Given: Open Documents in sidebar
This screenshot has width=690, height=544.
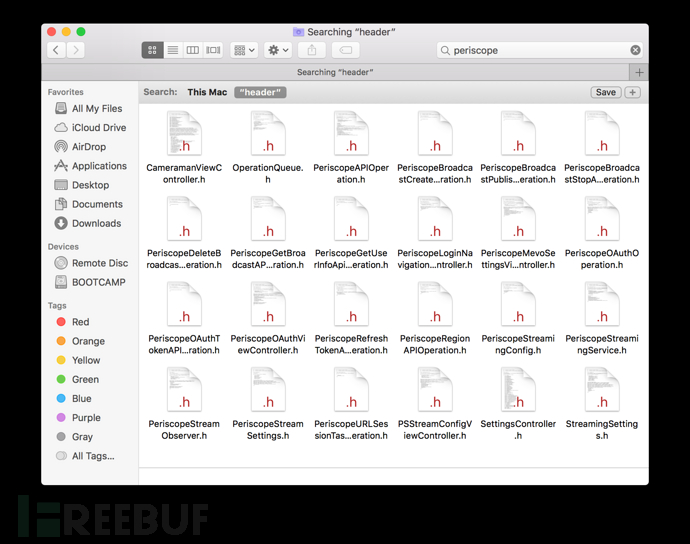Looking at the screenshot, I should [88, 204].
